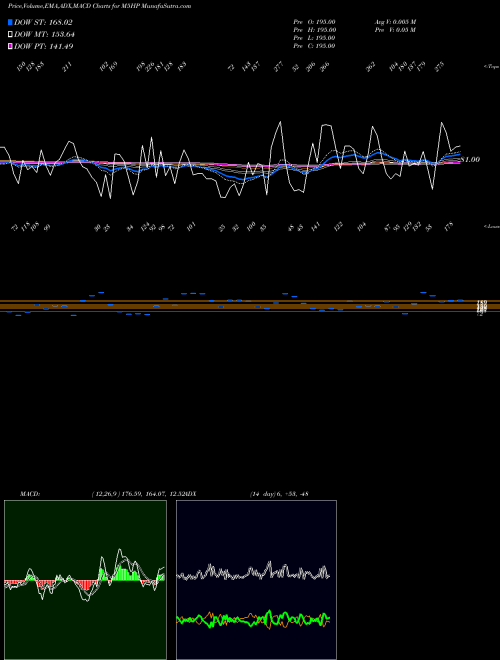Screen dimensions: 500x660
Task: Click the orange volume band
Action: point(250,306)
